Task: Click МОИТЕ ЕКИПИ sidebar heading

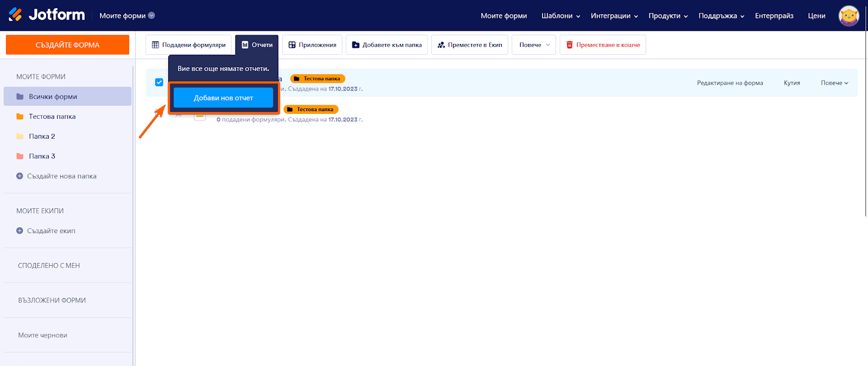Action: click(x=40, y=211)
